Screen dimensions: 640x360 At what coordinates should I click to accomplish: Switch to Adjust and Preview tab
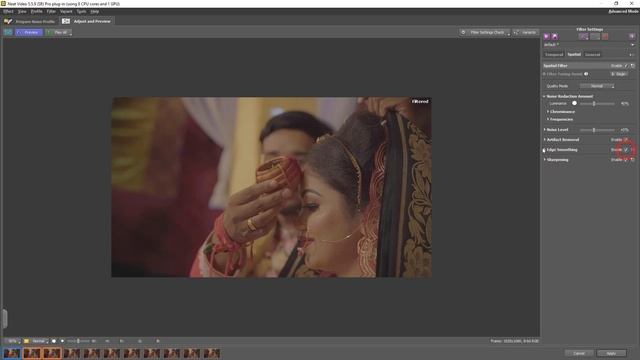click(87, 21)
